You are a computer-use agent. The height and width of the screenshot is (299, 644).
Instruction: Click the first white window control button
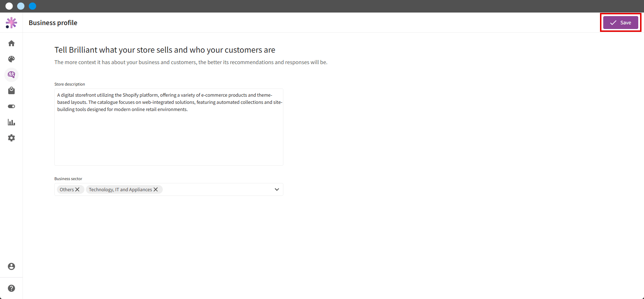[9, 6]
